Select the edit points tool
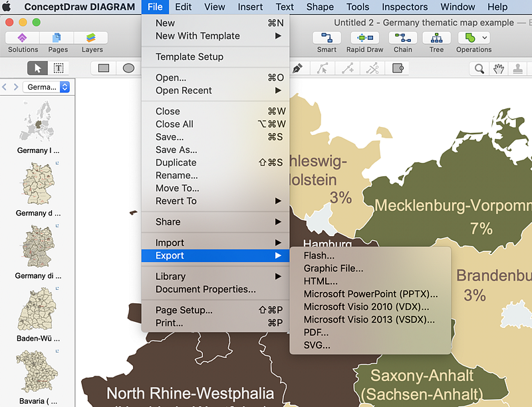This screenshot has width=532, height=407. [322, 68]
